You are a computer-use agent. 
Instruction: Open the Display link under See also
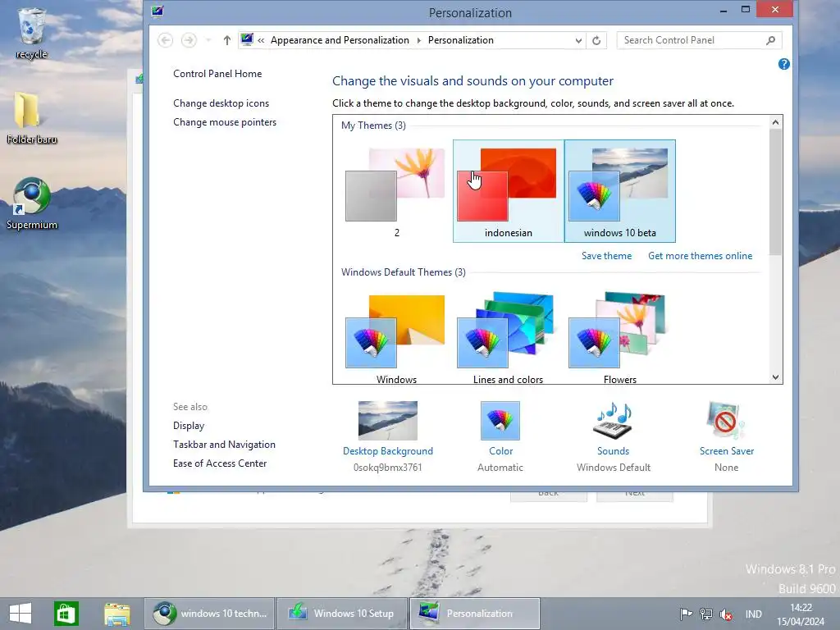click(x=189, y=426)
